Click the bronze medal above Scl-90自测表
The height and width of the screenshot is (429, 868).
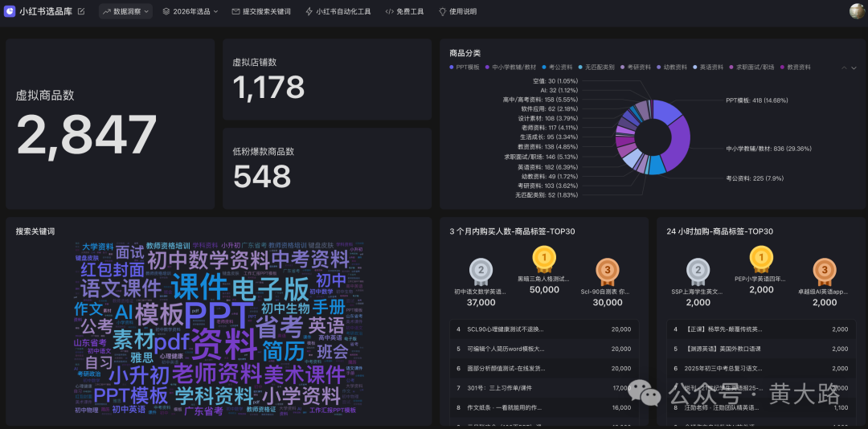coord(608,270)
